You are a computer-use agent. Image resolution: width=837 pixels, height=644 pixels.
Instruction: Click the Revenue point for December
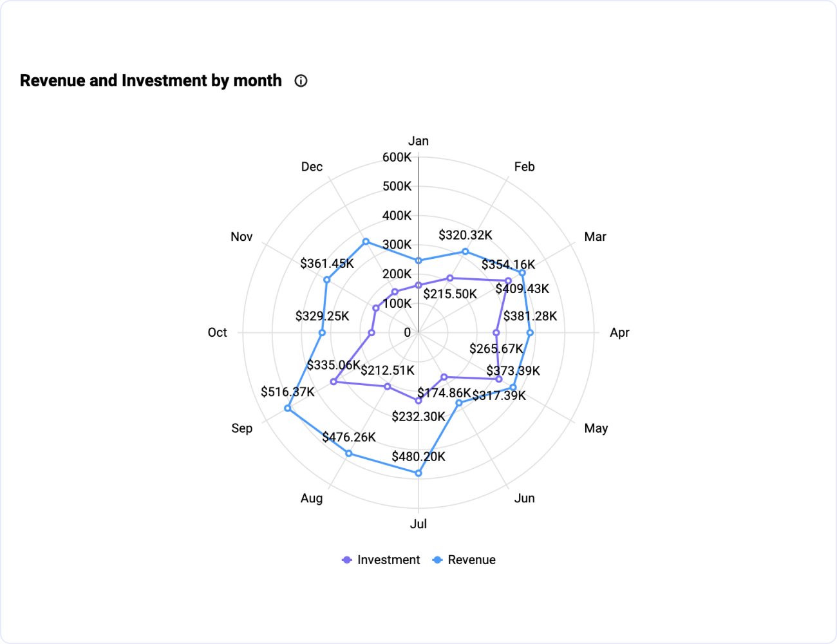pos(366,242)
